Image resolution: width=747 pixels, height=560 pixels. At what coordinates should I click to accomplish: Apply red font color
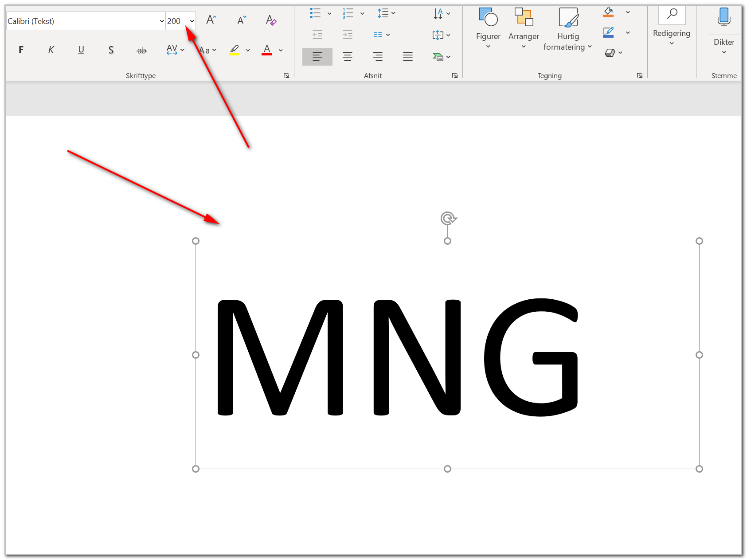(267, 50)
